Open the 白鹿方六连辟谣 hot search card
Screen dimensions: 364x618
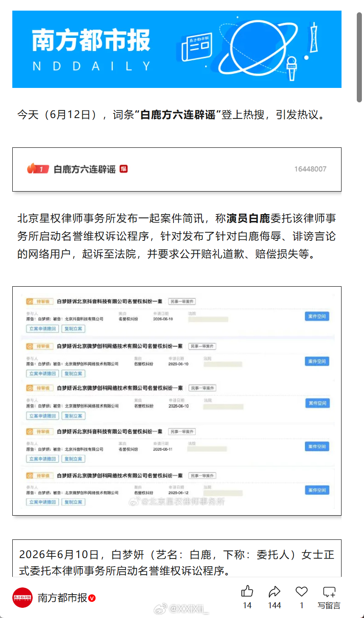(177, 169)
